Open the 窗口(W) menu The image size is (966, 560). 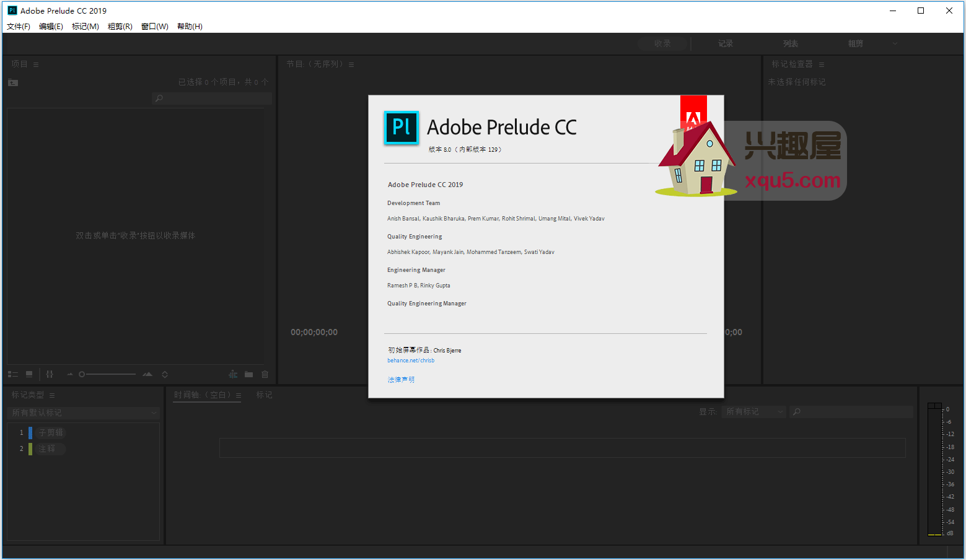click(x=155, y=27)
